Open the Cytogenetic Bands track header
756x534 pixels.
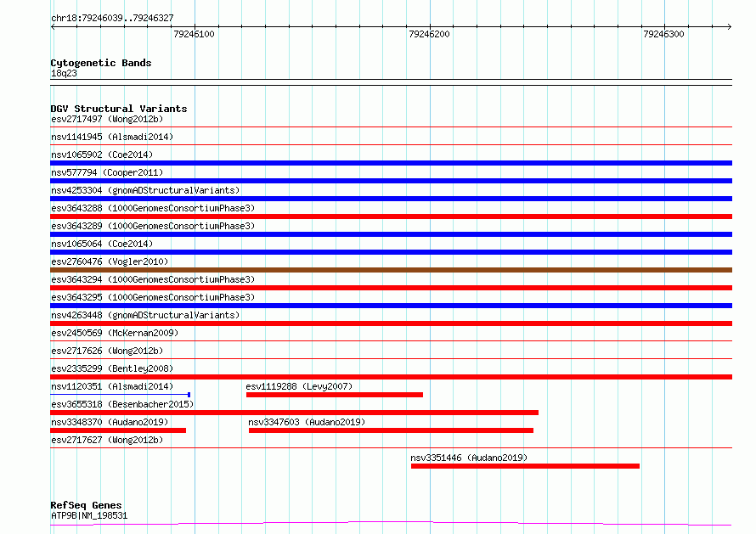[x=101, y=63]
